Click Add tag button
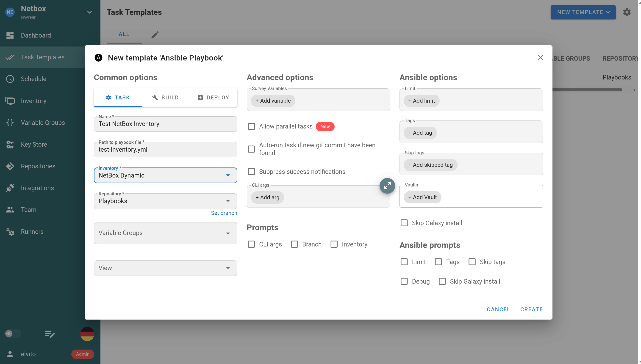 (420, 133)
